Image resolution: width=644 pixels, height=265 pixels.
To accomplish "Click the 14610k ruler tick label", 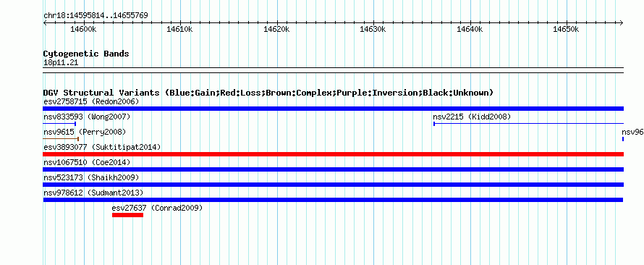I will point(180,30).
